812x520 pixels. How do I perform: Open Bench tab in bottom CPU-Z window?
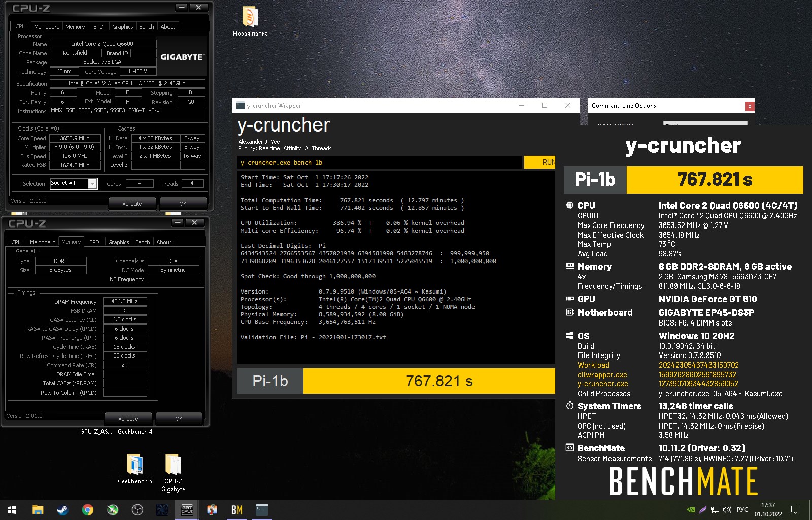143,242
